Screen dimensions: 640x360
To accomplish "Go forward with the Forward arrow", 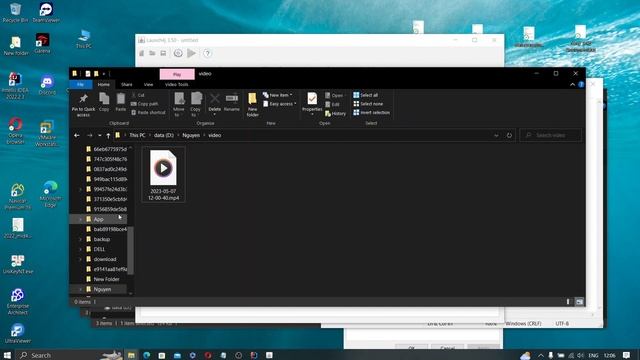I will click(x=89, y=136).
